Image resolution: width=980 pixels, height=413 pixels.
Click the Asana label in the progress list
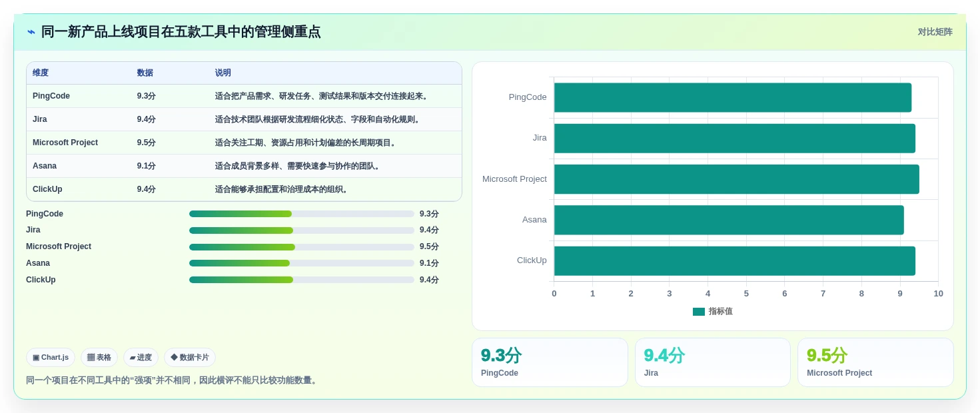[38, 263]
